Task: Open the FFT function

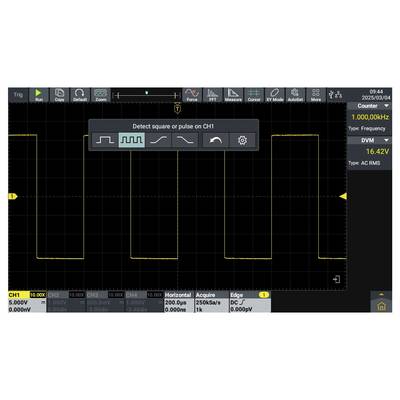Action: point(213,95)
